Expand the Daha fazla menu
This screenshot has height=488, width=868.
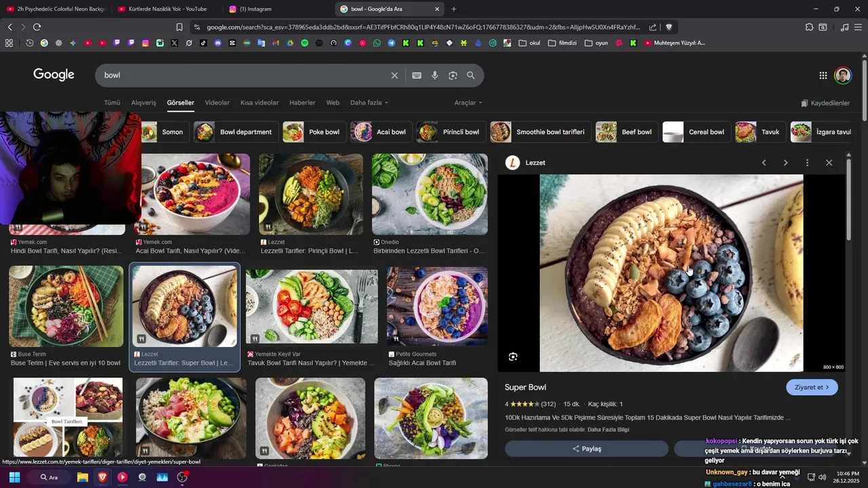[369, 102]
